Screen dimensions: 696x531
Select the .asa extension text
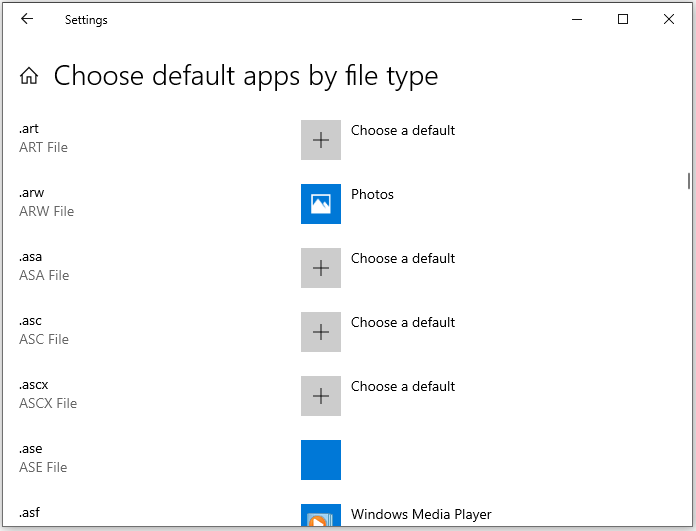tap(31, 257)
